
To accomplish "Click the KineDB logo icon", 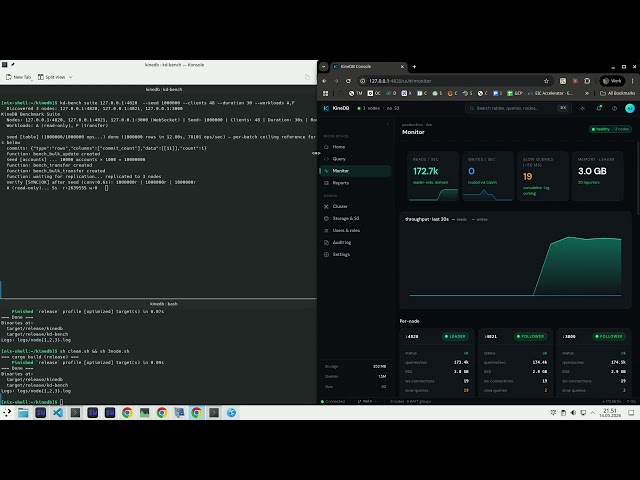I will (326, 108).
